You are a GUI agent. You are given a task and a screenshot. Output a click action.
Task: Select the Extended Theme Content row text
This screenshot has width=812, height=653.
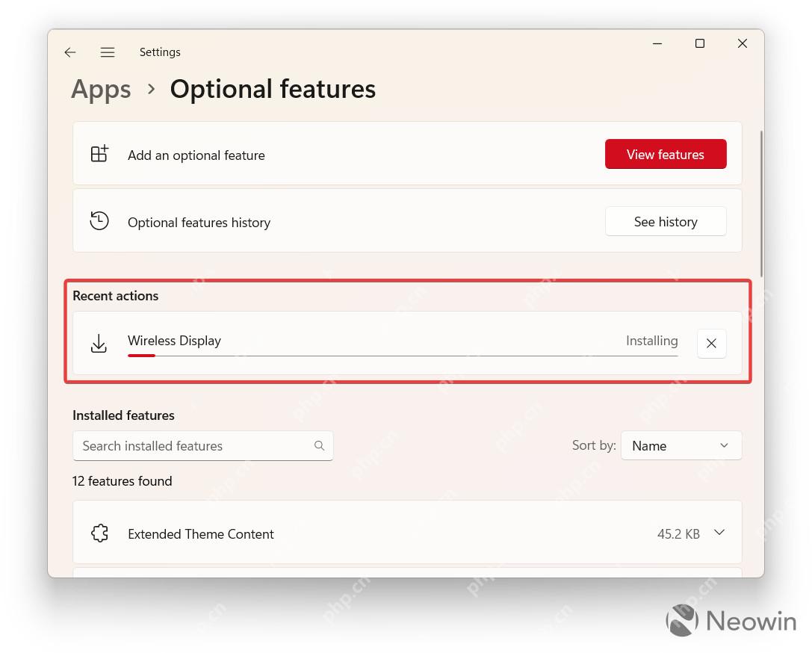click(201, 534)
